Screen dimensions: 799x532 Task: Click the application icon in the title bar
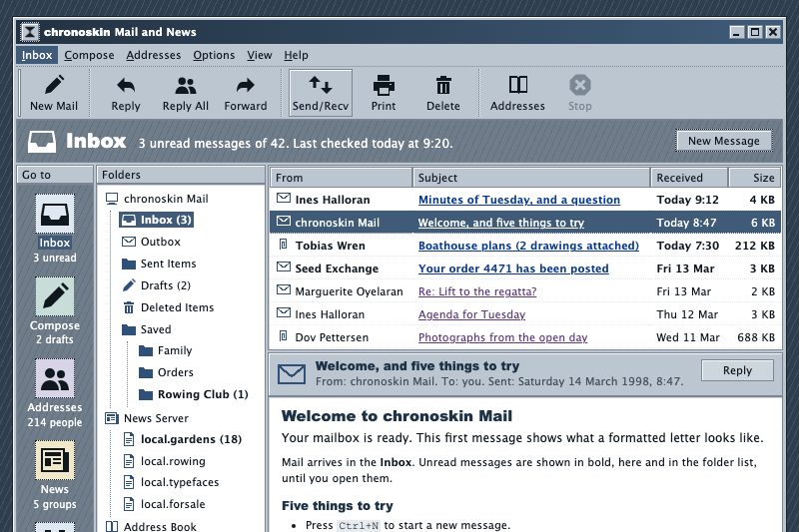[x=30, y=32]
